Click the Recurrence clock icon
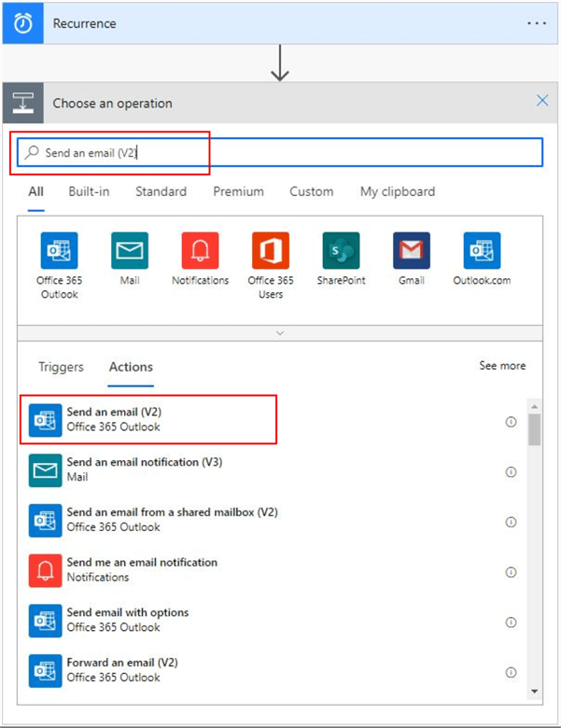Viewport: 561px width, 728px height. coord(23,23)
